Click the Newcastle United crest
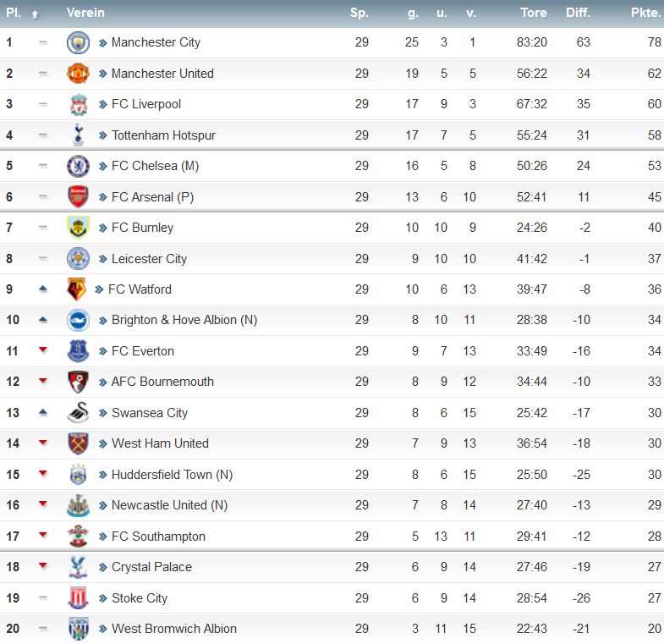The image size is (664, 644). [79, 505]
